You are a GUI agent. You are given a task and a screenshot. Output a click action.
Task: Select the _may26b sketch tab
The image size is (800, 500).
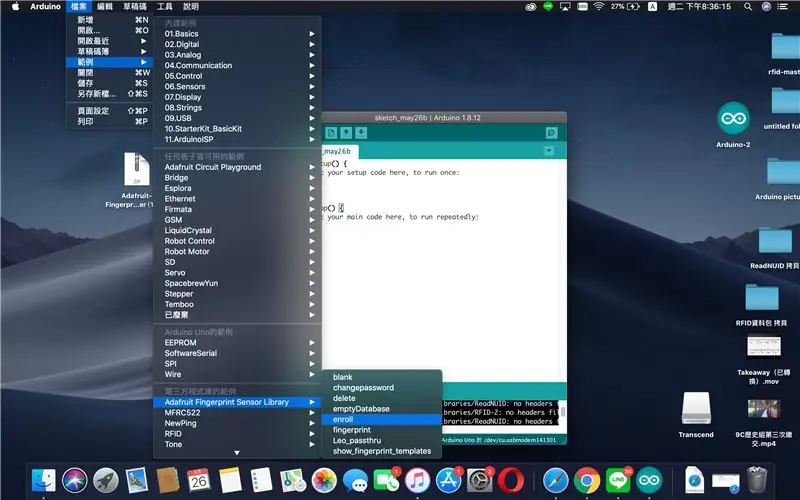[339, 152]
